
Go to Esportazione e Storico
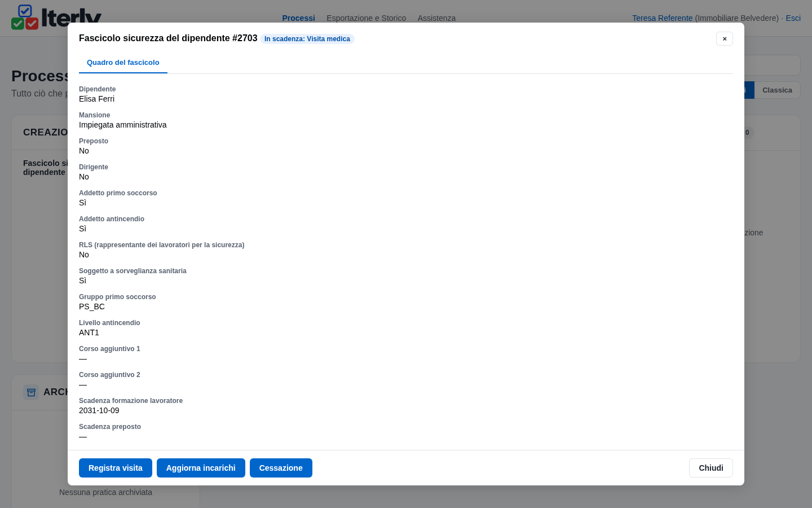tap(366, 18)
